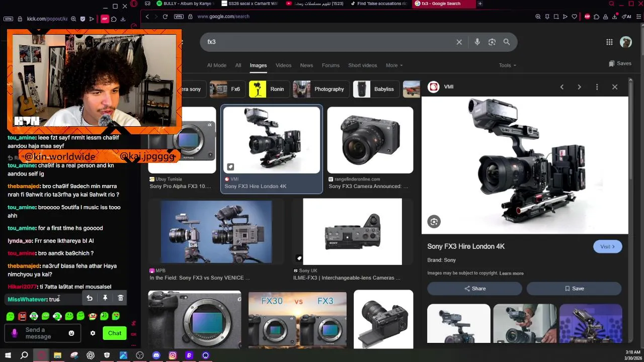The height and width of the screenshot is (362, 644).
Task: Show previous image in preview panel
Action: pos(562,87)
